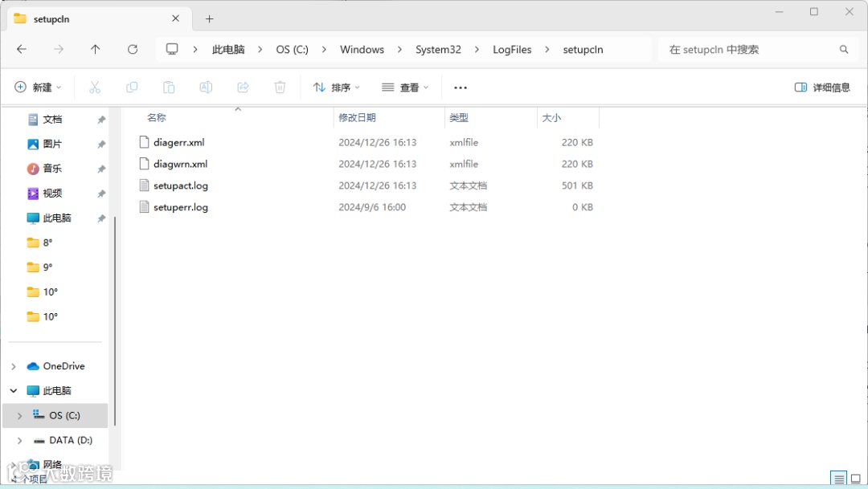Click the Share toolbar icon

pyautogui.click(x=243, y=88)
